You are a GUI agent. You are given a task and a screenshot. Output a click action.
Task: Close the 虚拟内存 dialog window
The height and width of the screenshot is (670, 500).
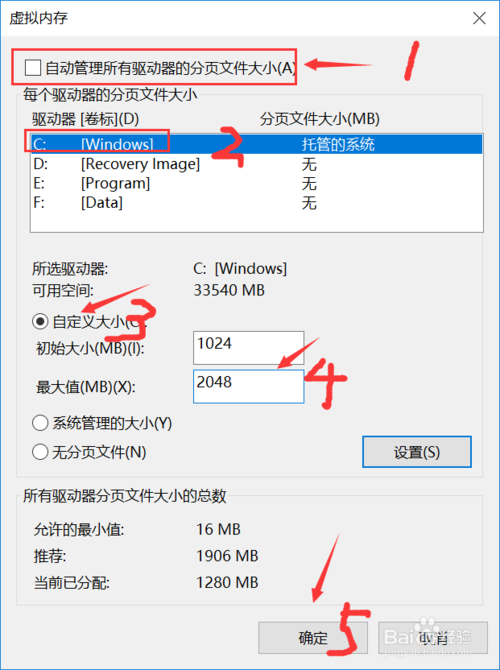pyautogui.click(x=479, y=18)
